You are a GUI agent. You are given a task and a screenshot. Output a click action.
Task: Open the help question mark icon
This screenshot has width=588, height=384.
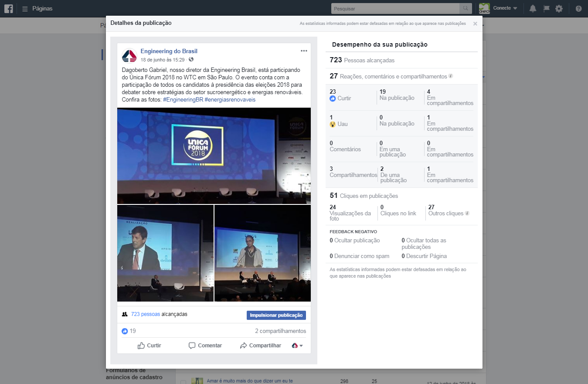pos(578,8)
